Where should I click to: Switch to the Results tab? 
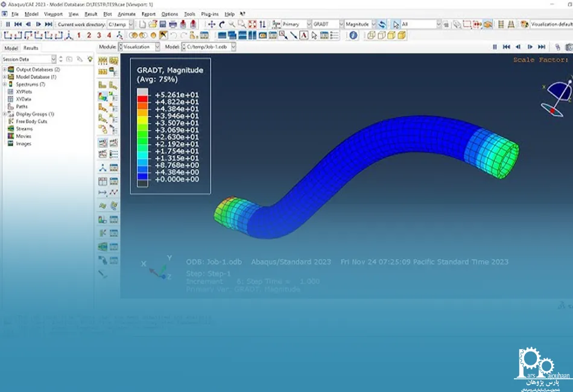coord(31,48)
